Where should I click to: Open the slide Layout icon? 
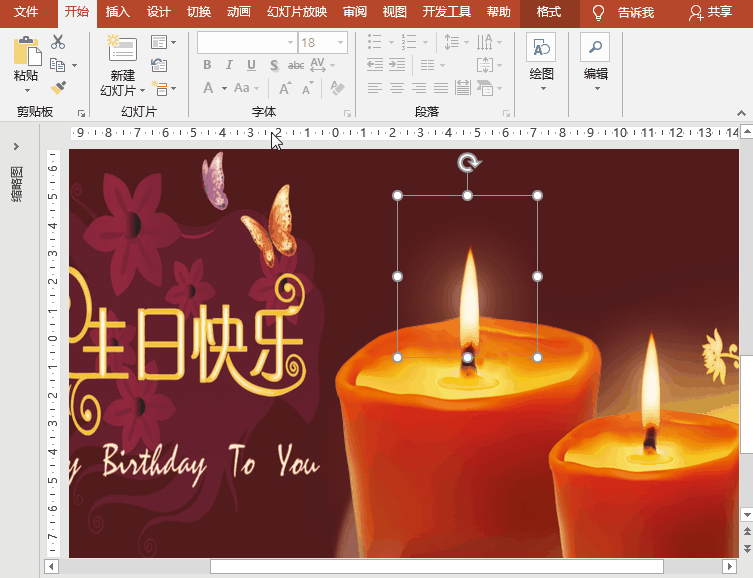pos(159,42)
